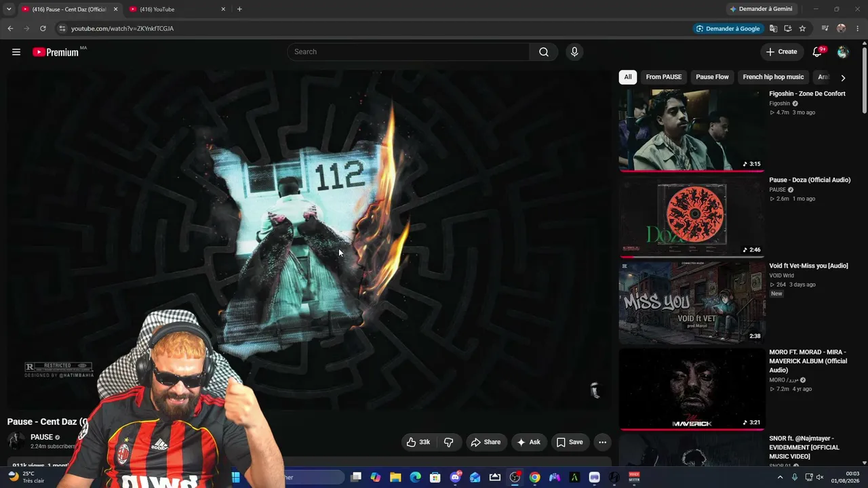868x488 pixels.
Task: Open the Chrome three-dot menu
Action: point(858,28)
